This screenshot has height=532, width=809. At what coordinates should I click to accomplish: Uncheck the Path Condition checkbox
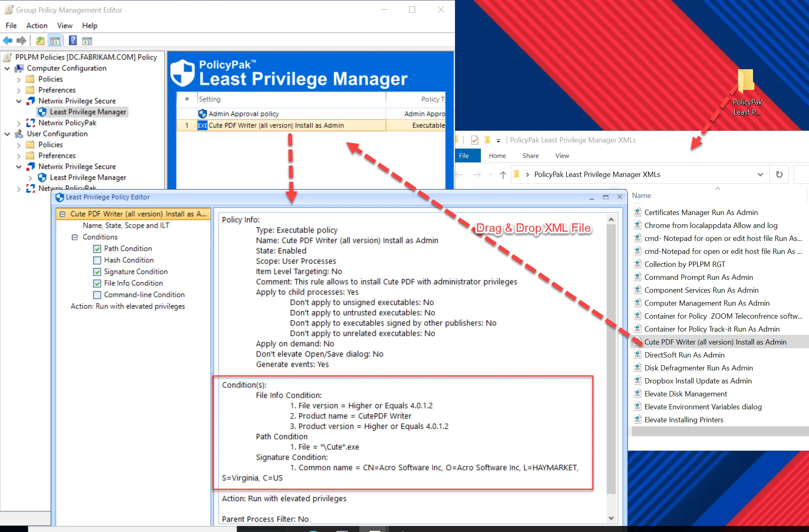97,249
